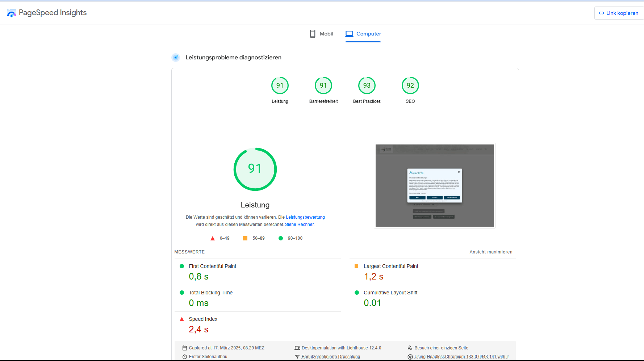Open the Siehe Rechner link
644x361 pixels.
click(x=299, y=224)
